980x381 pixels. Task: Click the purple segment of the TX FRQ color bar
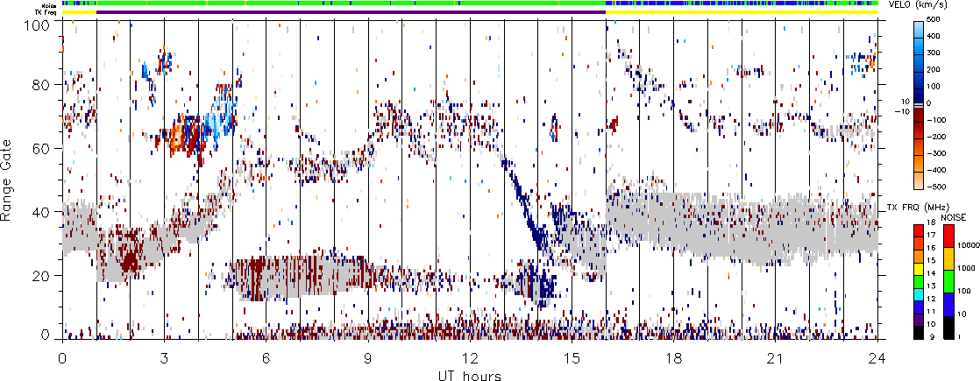click(x=920, y=321)
